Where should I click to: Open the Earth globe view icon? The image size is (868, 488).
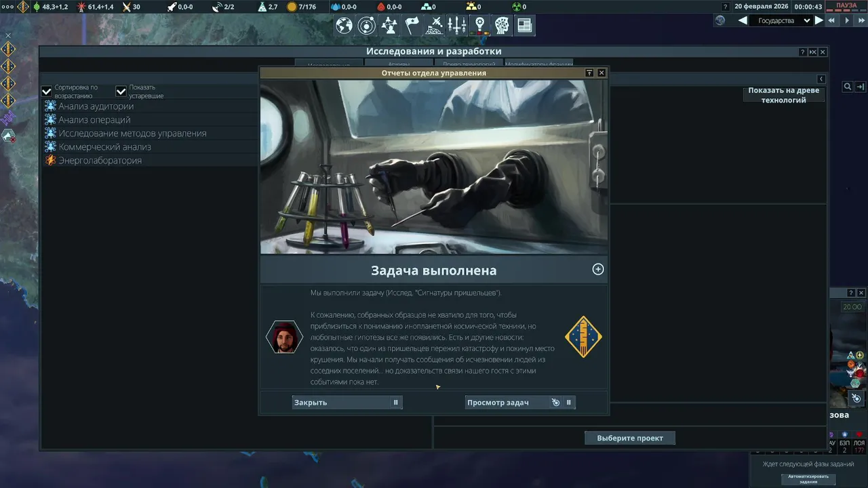344,26
